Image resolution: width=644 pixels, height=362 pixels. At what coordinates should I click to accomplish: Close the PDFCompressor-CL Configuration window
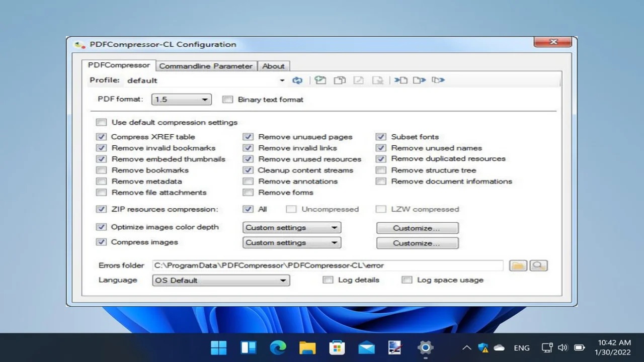(552, 42)
